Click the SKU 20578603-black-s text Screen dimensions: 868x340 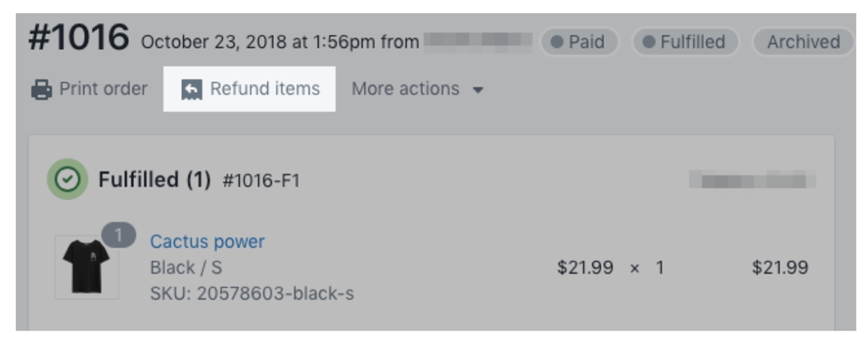point(252,294)
